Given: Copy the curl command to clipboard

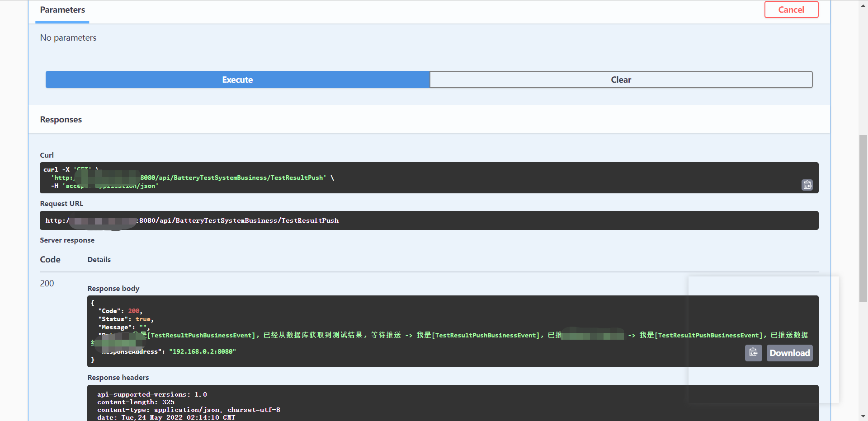Looking at the screenshot, I should pyautogui.click(x=807, y=185).
